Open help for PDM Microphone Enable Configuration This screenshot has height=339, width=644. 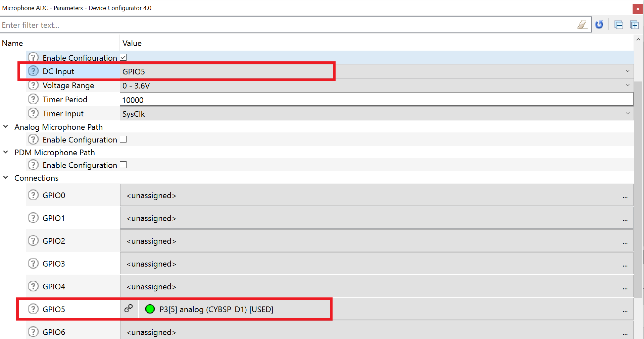(x=33, y=165)
